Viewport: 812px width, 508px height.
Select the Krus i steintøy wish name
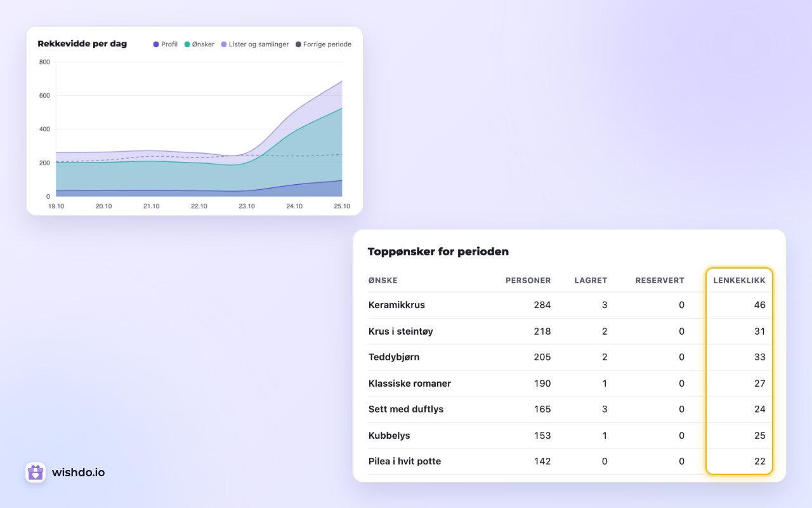coord(401,331)
